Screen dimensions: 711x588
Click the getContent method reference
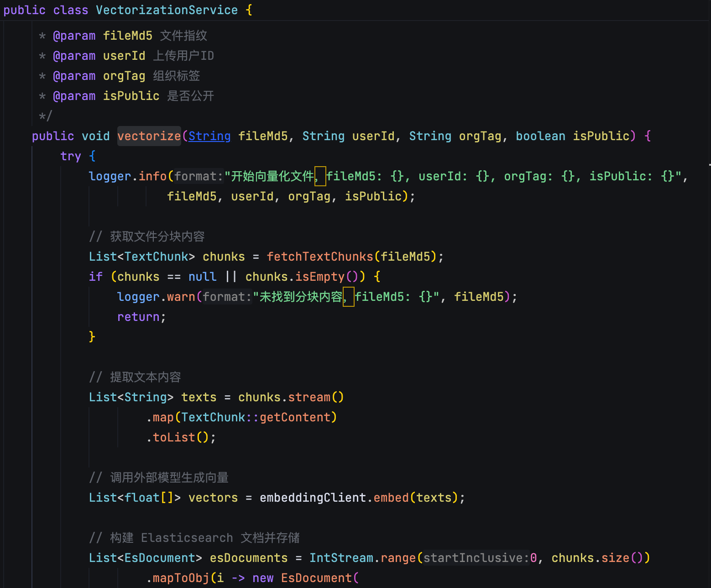coord(295,417)
